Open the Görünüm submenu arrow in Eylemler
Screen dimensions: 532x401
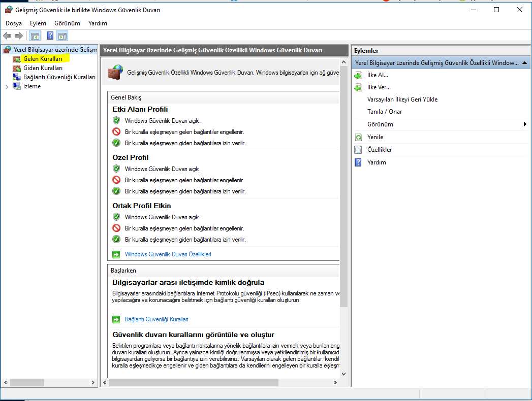pos(525,124)
